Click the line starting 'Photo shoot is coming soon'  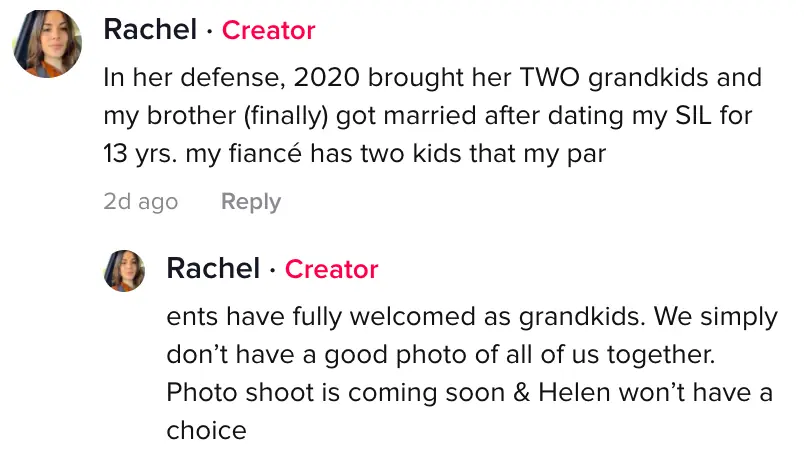pos(469,393)
